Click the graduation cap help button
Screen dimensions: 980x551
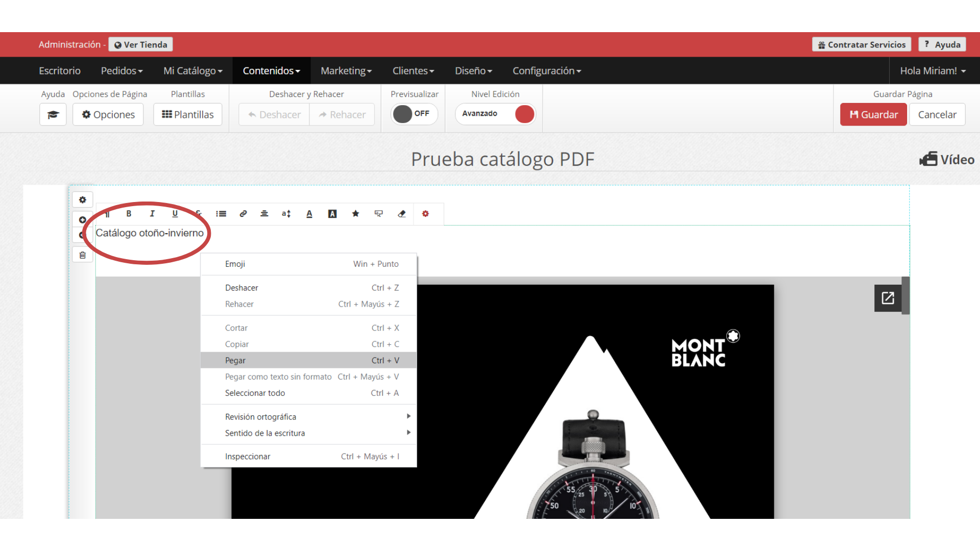tap(53, 114)
